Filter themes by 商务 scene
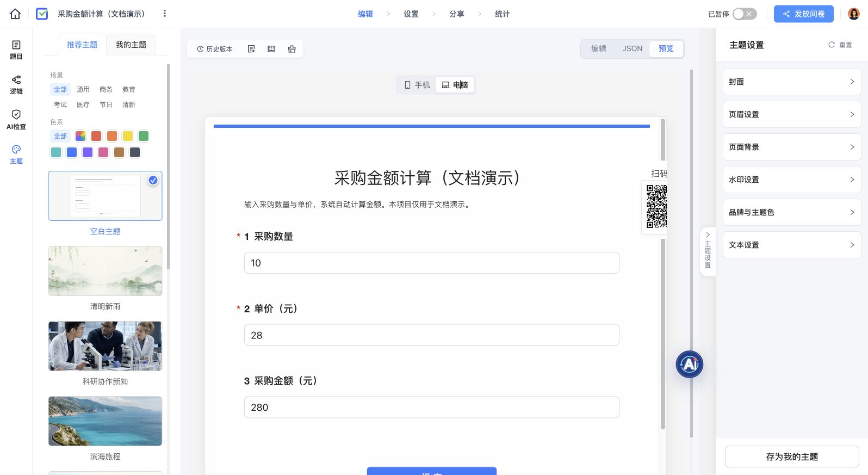 point(106,89)
